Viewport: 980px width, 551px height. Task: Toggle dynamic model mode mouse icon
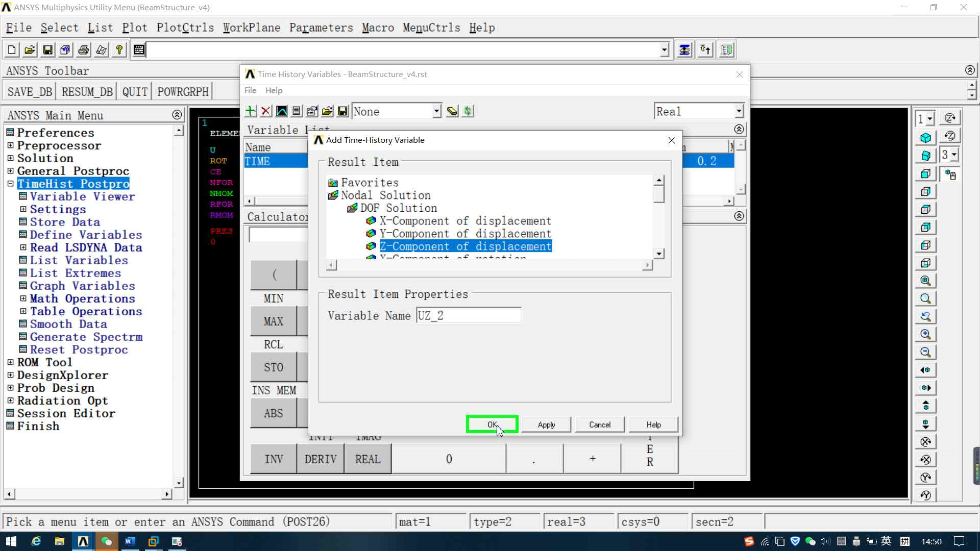pyautogui.click(x=950, y=175)
